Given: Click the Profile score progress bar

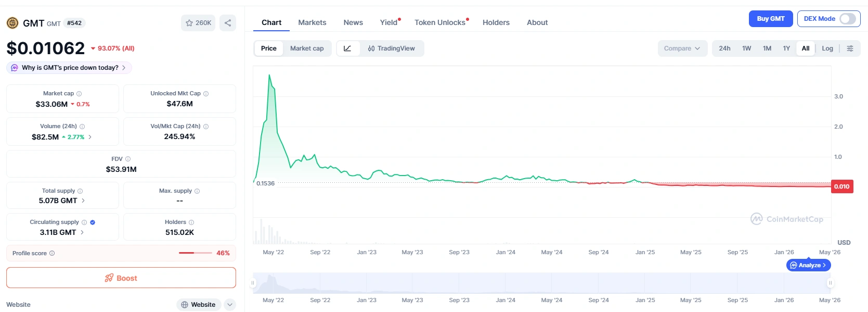Looking at the screenshot, I should pyautogui.click(x=195, y=253).
